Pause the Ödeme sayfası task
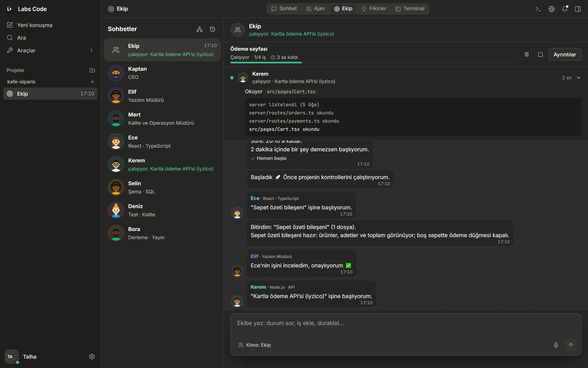This screenshot has height=368, width=588. pyautogui.click(x=527, y=55)
